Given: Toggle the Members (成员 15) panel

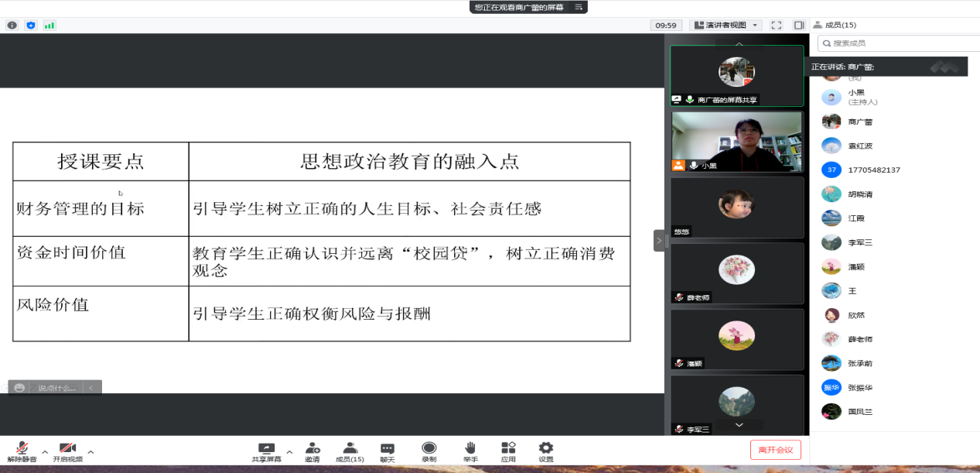Looking at the screenshot, I should click(x=350, y=449).
